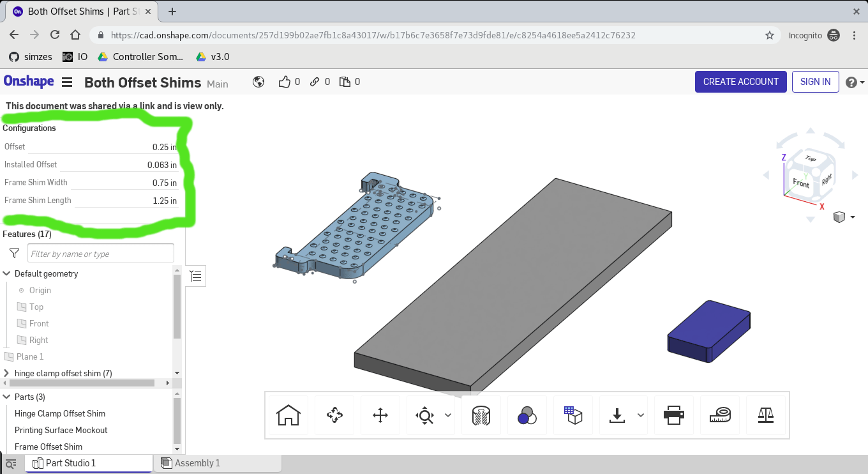Click the thumbs-up likes icon
Screen dimensions: 868x474
point(285,82)
